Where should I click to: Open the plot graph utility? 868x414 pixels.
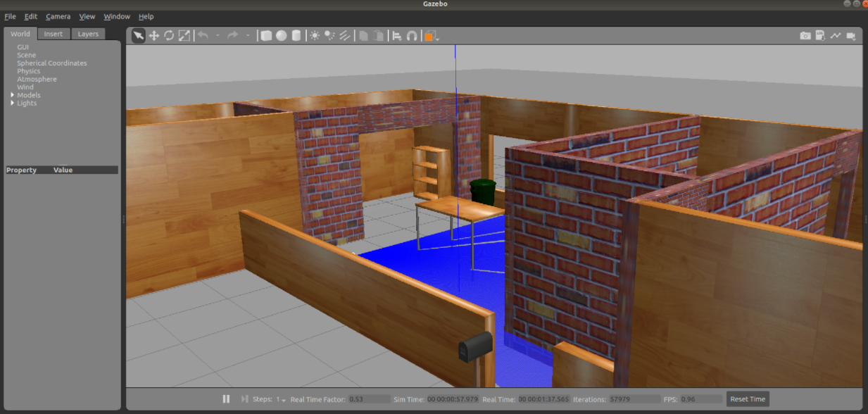[x=836, y=36]
